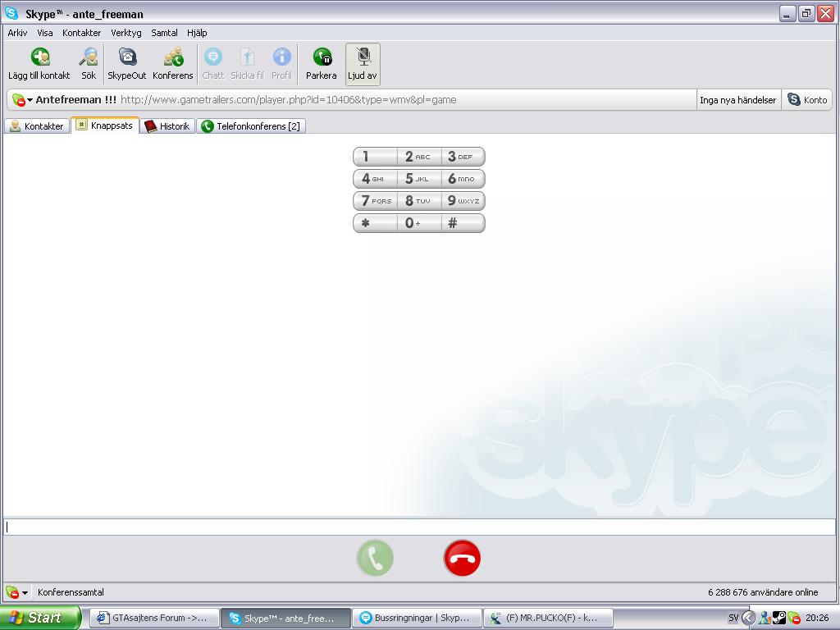This screenshot has height=630, width=840.
Task: Switch to the Historik tab
Action: pyautogui.click(x=167, y=126)
